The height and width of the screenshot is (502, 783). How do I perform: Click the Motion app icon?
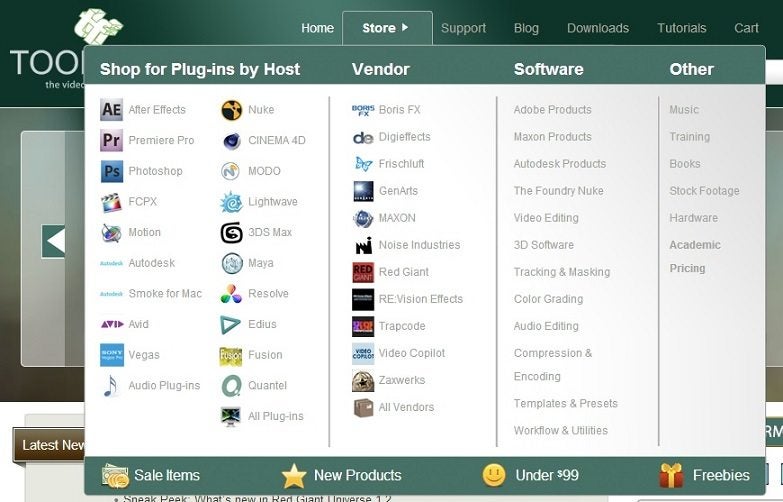click(x=111, y=233)
